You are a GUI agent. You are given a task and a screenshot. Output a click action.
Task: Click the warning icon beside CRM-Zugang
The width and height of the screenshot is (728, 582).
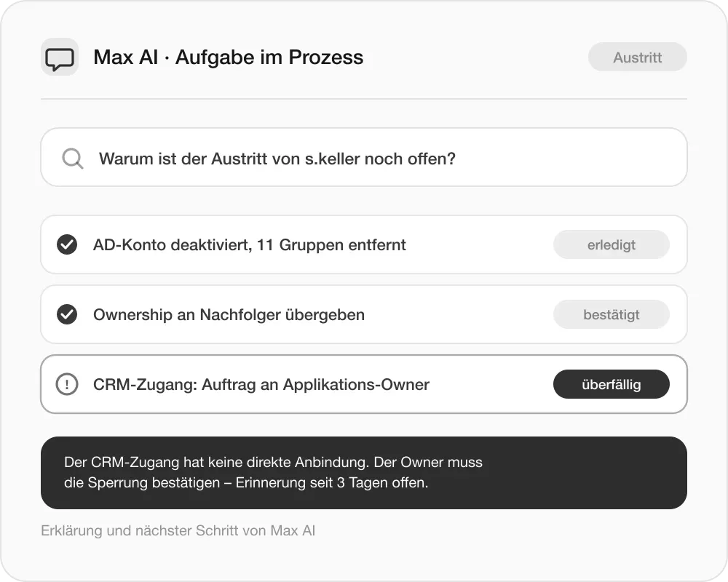(x=67, y=384)
